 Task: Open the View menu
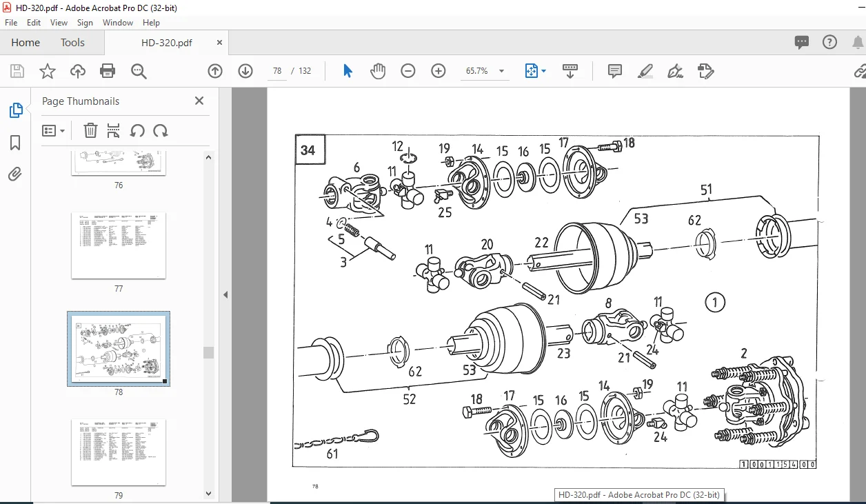pyautogui.click(x=59, y=23)
